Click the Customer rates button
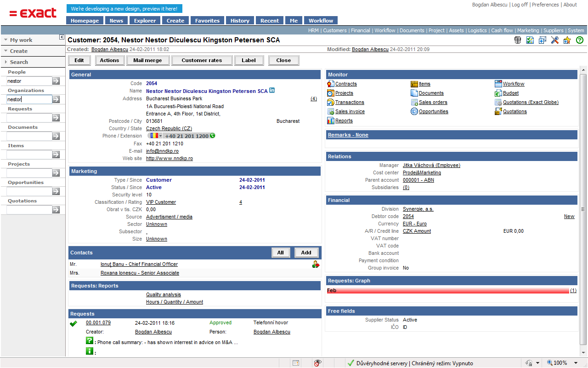 (202, 60)
